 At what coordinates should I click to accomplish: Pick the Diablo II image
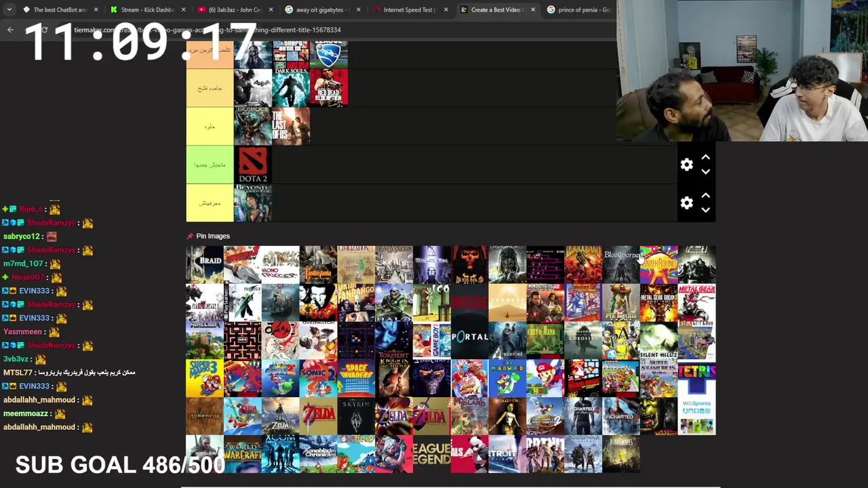coord(469,264)
